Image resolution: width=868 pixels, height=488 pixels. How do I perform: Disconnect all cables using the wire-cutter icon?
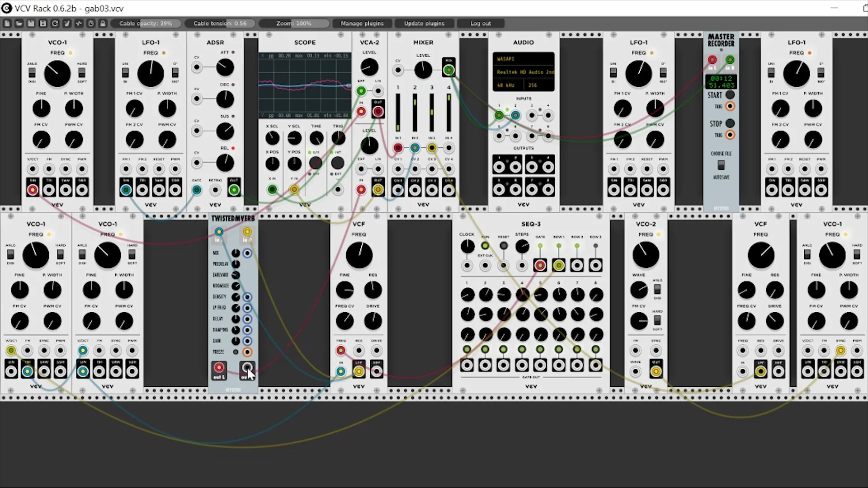[x=67, y=23]
